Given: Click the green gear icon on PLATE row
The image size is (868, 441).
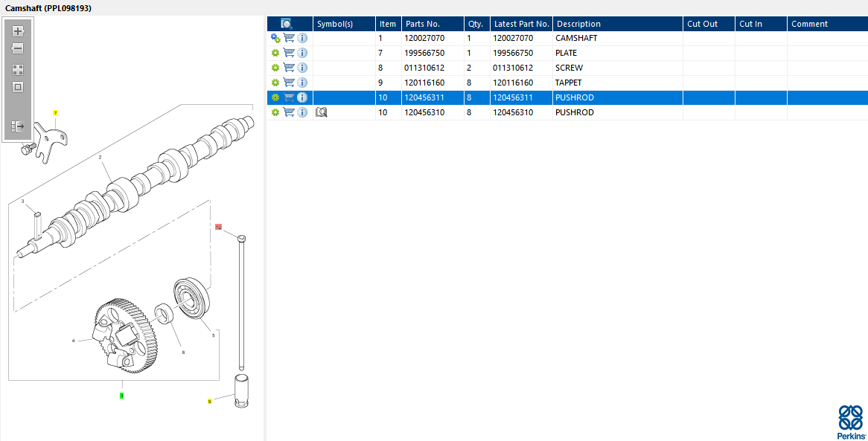Looking at the screenshot, I should (275, 53).
